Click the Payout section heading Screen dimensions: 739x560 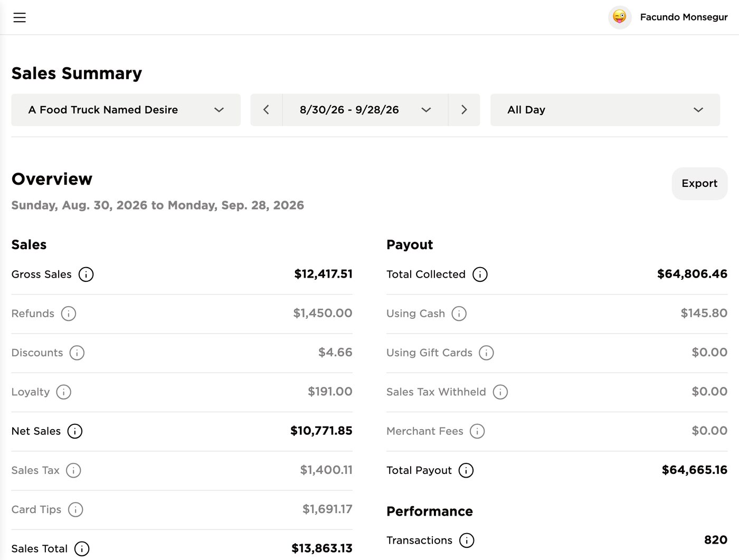coord(410,245)
